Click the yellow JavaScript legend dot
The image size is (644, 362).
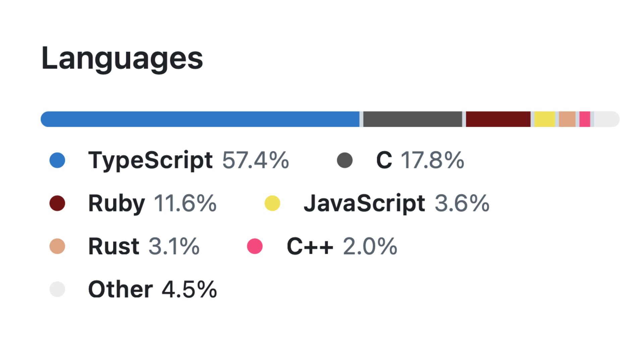(x=272, y=203)
